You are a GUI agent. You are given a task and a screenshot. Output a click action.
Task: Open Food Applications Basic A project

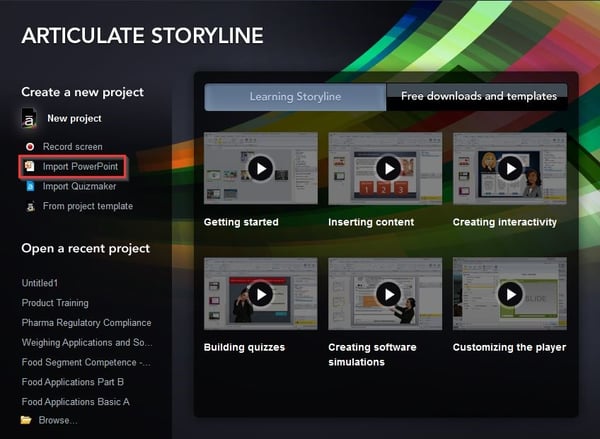coord(75,401)
